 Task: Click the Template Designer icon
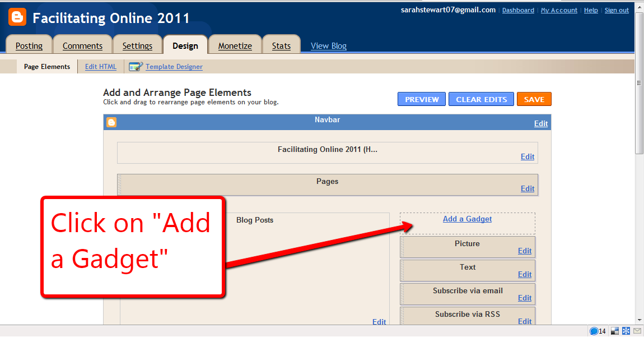(136, 66)
